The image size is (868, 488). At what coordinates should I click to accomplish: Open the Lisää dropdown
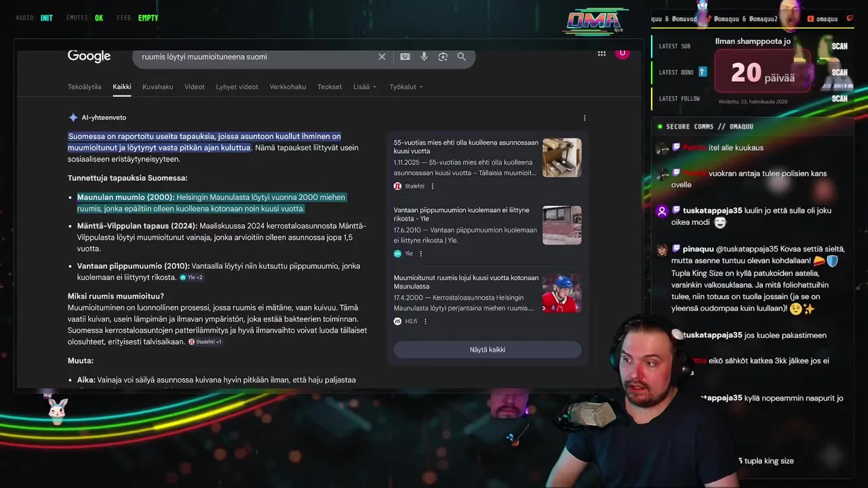coord(365,87)
